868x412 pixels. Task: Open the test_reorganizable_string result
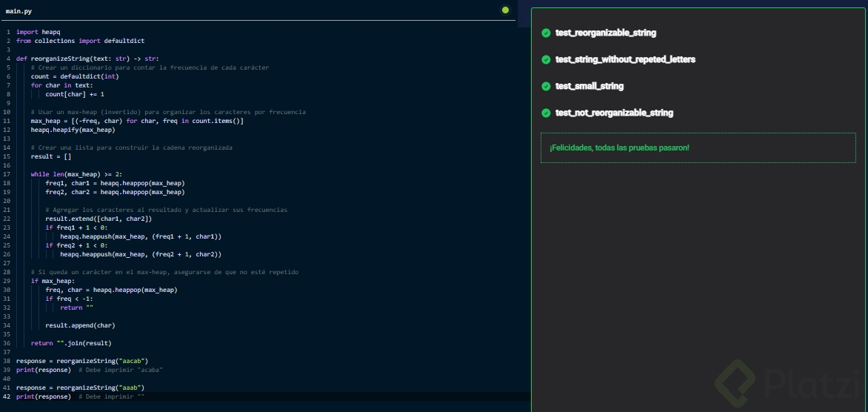coord(605,33)
